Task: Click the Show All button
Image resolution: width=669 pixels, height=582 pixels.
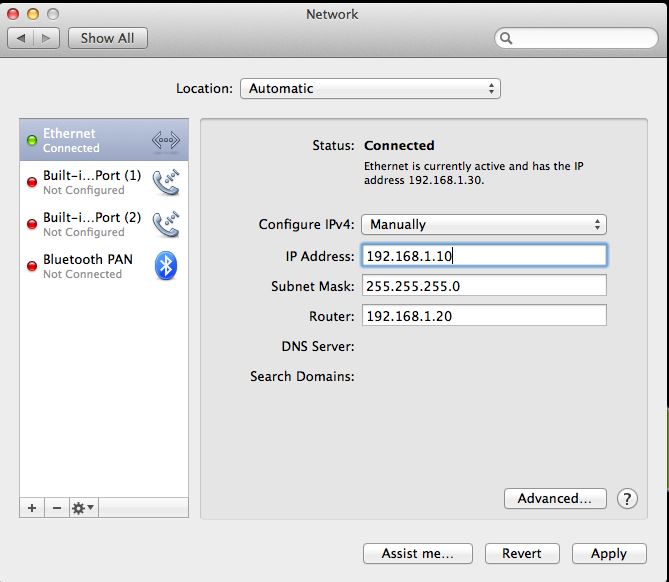Action: [108, 38]
